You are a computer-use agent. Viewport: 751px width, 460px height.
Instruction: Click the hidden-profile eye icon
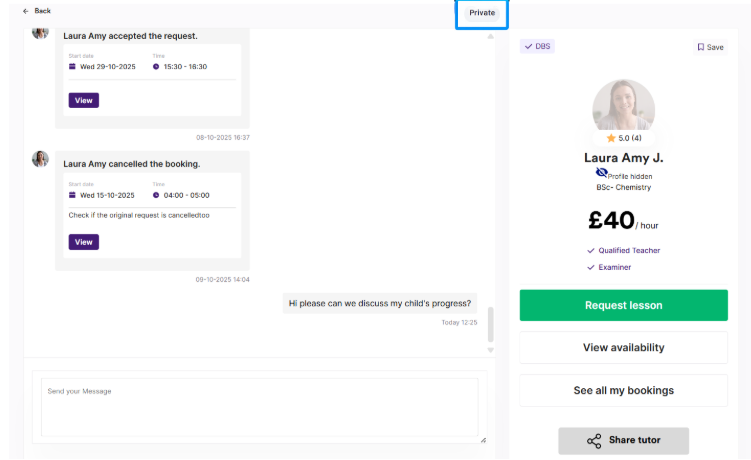601,173
